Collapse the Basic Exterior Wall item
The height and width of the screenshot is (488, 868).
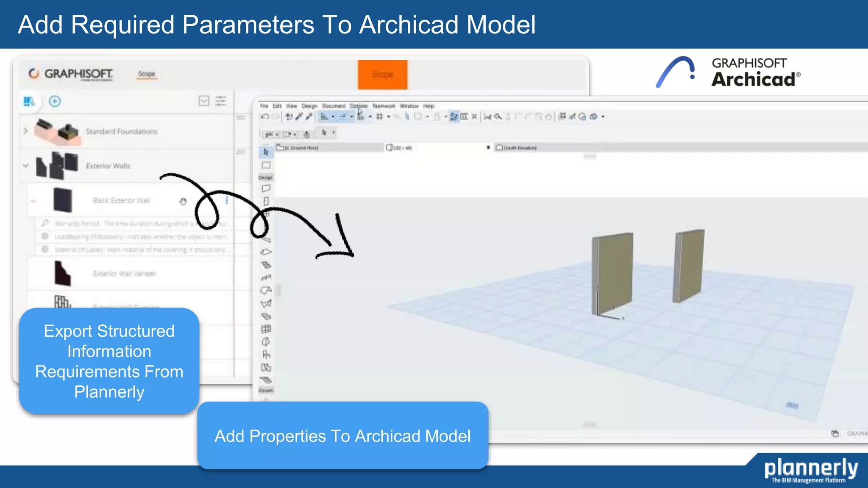click(x=33, y=201)
